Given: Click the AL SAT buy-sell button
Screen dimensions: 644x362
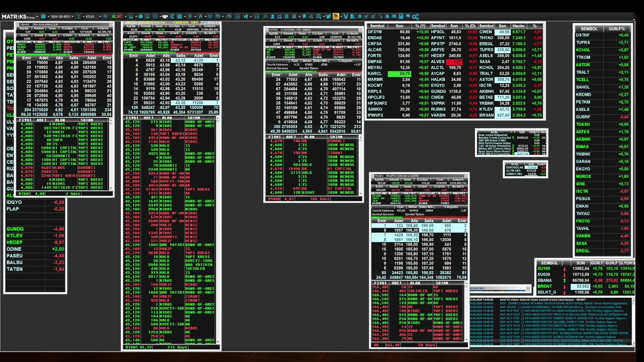Looking at the screenshot, I should click(117, 17).
